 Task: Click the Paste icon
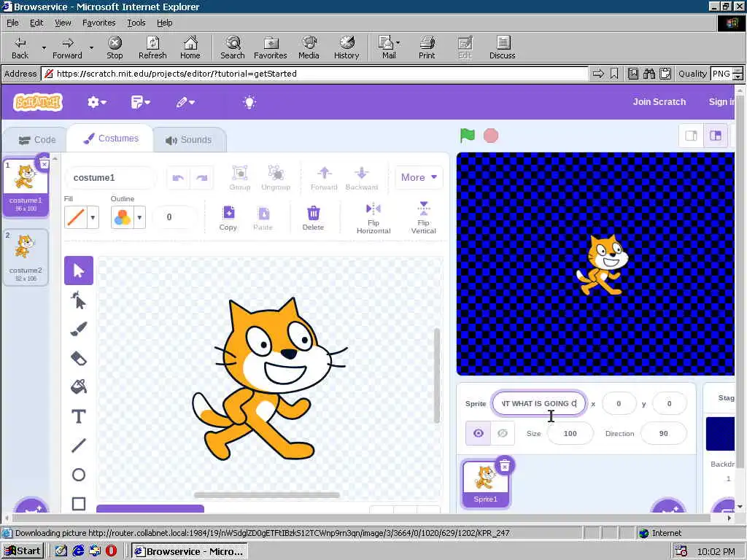263,218
